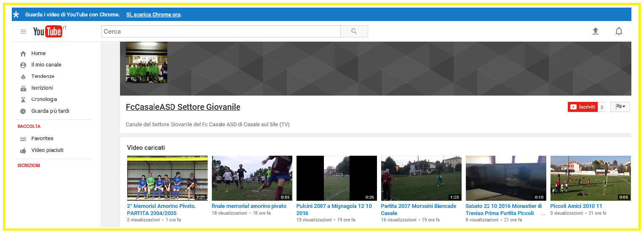
Task: Click the clock icon beside Guarda più tardi
Action: (23, 111)
